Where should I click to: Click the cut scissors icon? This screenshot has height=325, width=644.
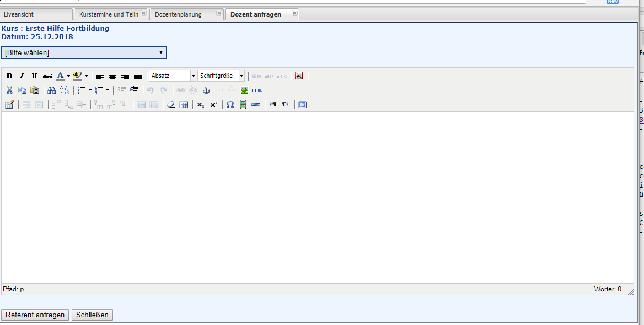point(9,90)
